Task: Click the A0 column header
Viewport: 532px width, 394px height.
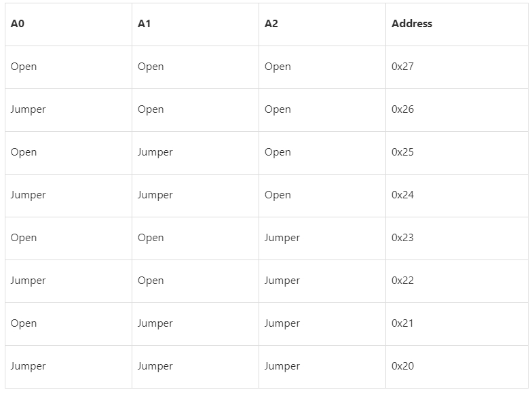Action: [x=18, y=24]
